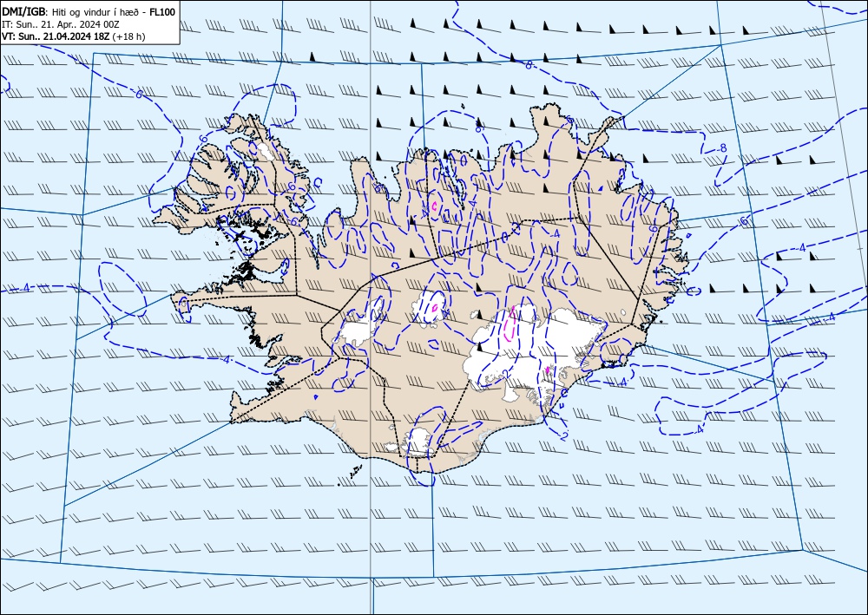Click the title line "DMI/IGB: Hiti og vindur í hæð"
868x615 pixels.
point(72,11)
